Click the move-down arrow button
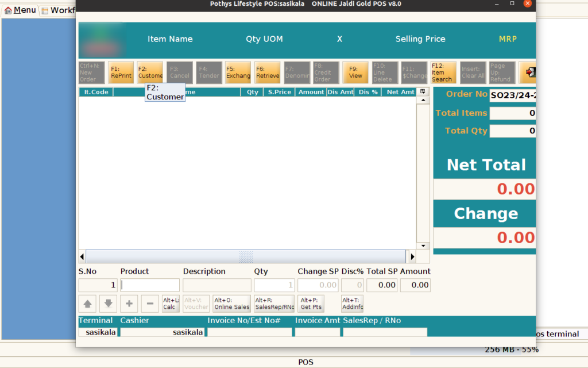Image resolution: width=588 pixels, height=368 pixels. tap(109, 304)
